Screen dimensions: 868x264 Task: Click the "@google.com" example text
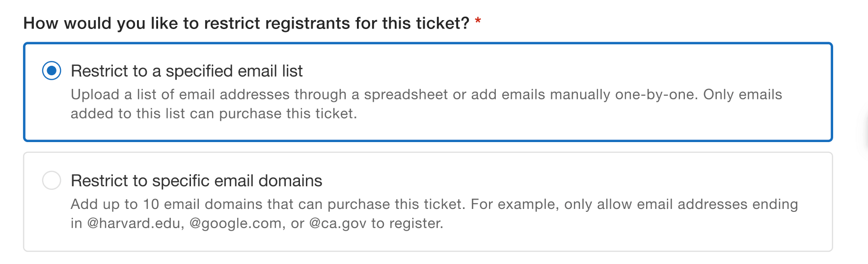236,223
